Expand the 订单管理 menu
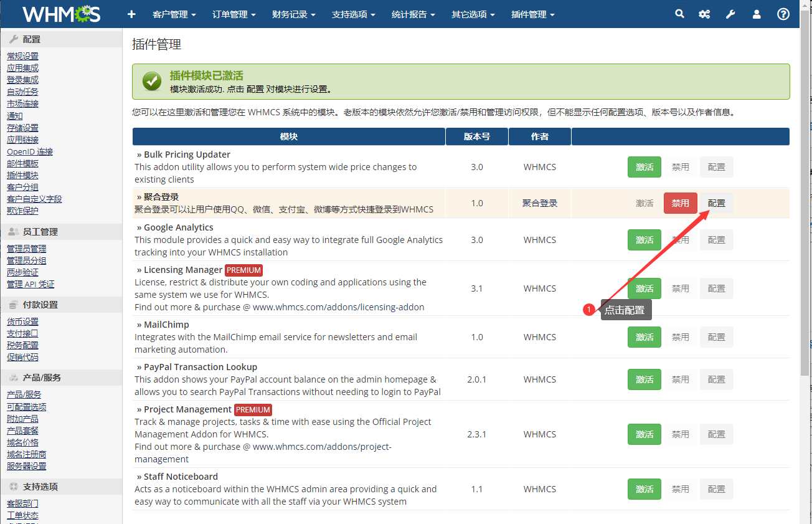This screenshot has height=524, width=812. click(234, 14)
